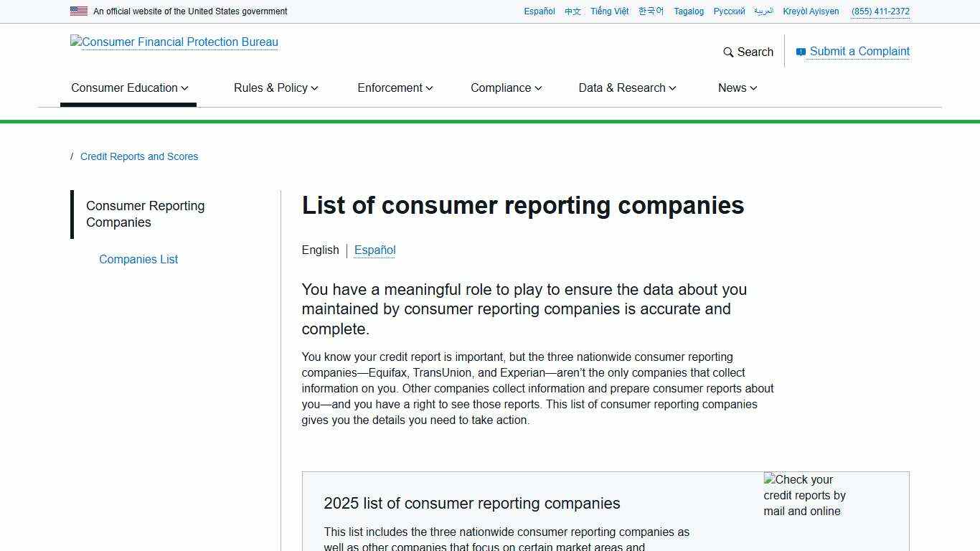Click the speech bubble complaint icon

click(x=799, y=52)
